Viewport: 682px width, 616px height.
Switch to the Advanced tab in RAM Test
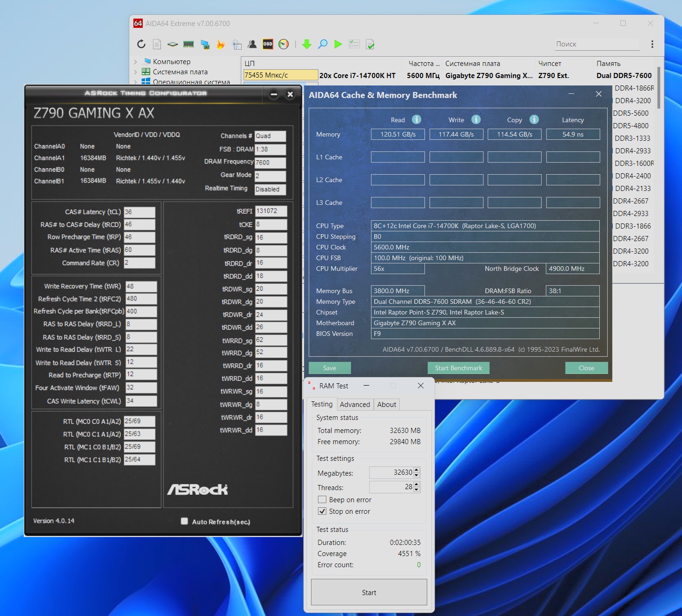click(x=355, y=405)
